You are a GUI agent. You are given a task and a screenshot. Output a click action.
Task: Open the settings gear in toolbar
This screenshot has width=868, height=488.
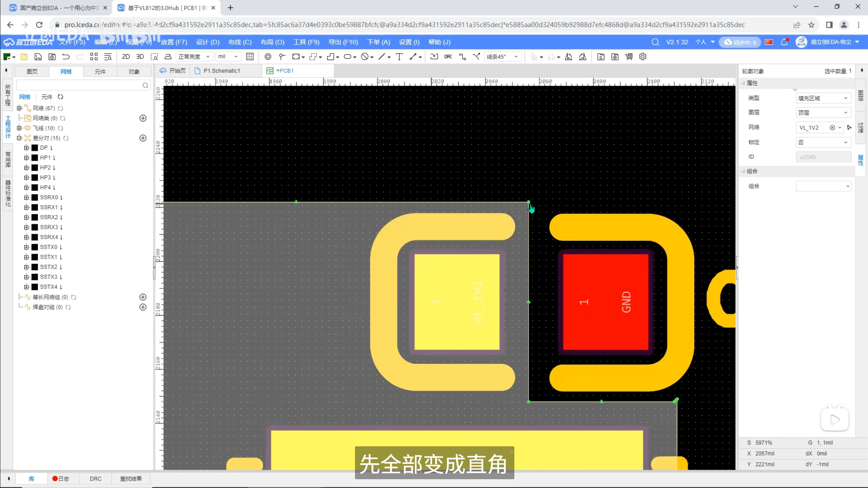tap(643, 57)
